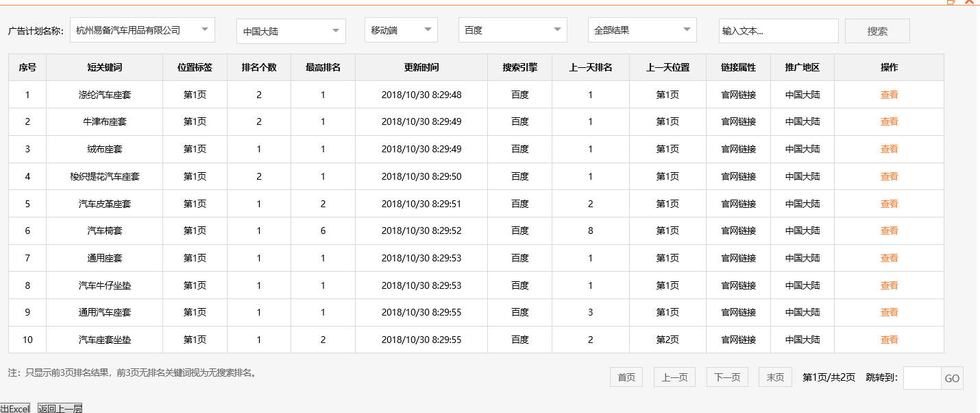Go to next page using 下一页
Viewport: 980px width, 413px height.
point(726,377)
